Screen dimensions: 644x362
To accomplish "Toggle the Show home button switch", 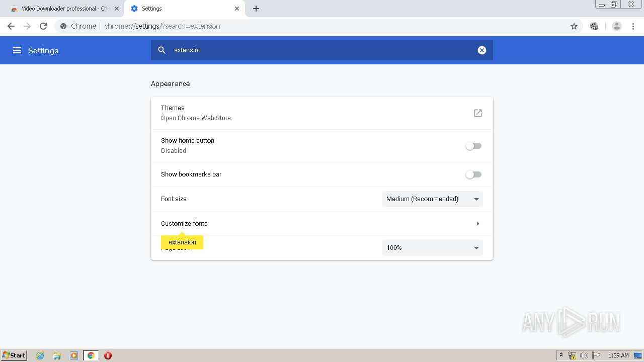I will 473,146.
